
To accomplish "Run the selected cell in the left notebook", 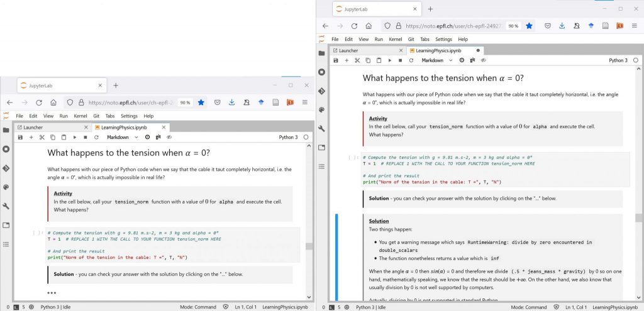I will pyautogui.click(x=74, y=137).
